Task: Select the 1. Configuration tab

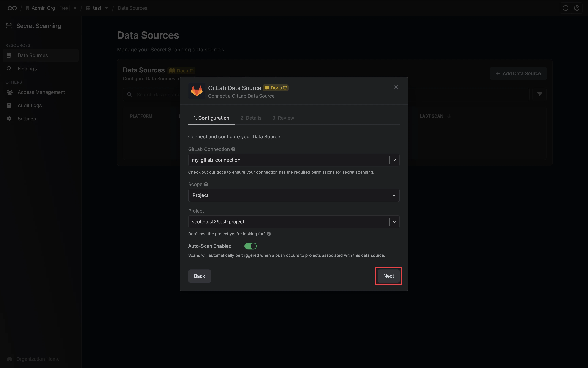Action: pyautogui.click(x=211, y=118)
